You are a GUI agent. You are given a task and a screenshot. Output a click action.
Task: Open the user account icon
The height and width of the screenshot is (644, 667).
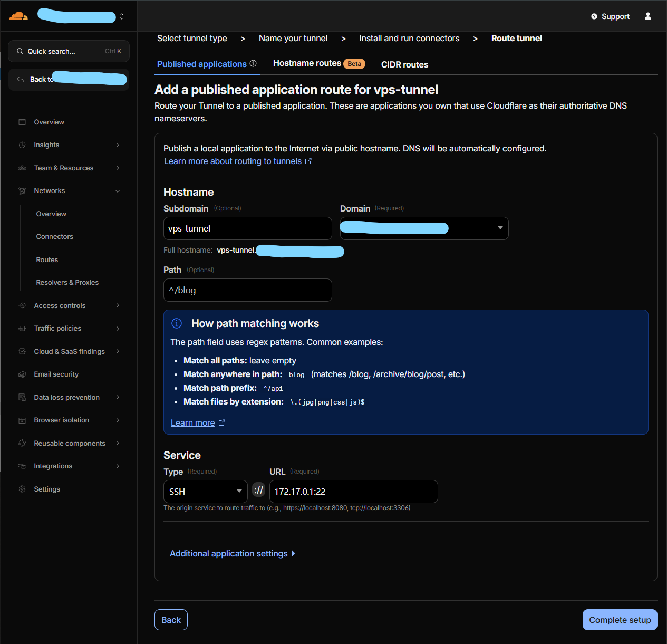pos(647,16)
